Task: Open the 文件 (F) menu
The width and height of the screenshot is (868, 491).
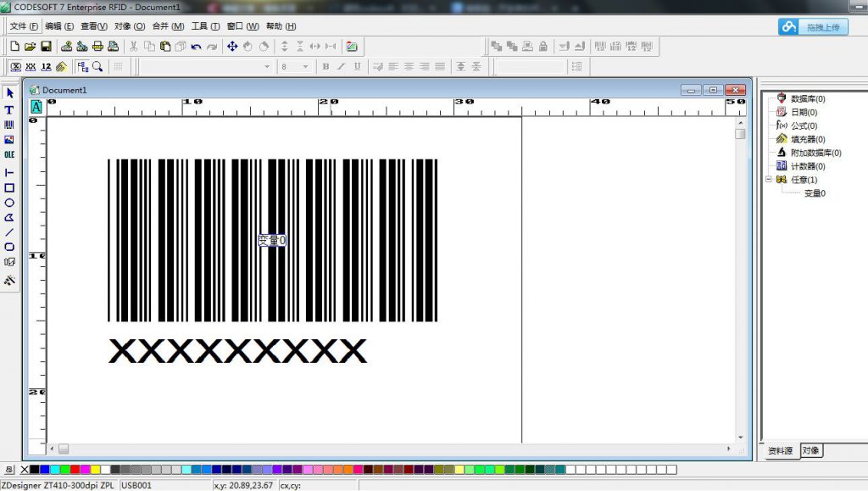Action: point(23,26)
